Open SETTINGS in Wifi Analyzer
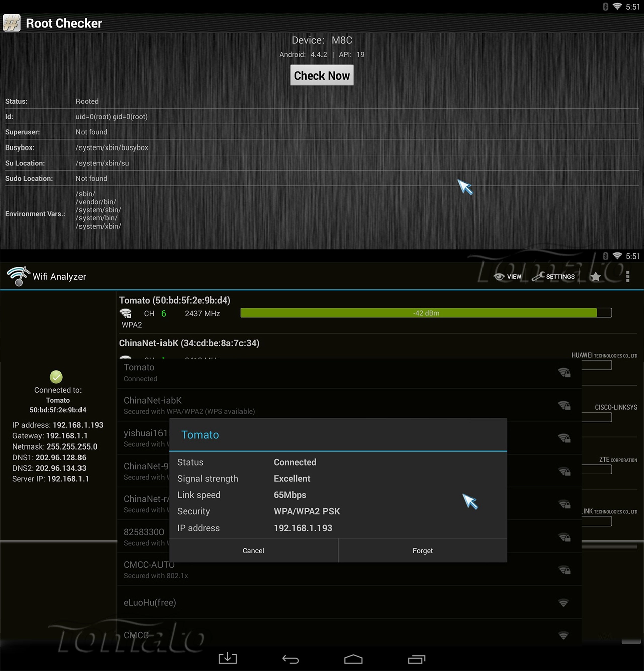 (553, 277)
